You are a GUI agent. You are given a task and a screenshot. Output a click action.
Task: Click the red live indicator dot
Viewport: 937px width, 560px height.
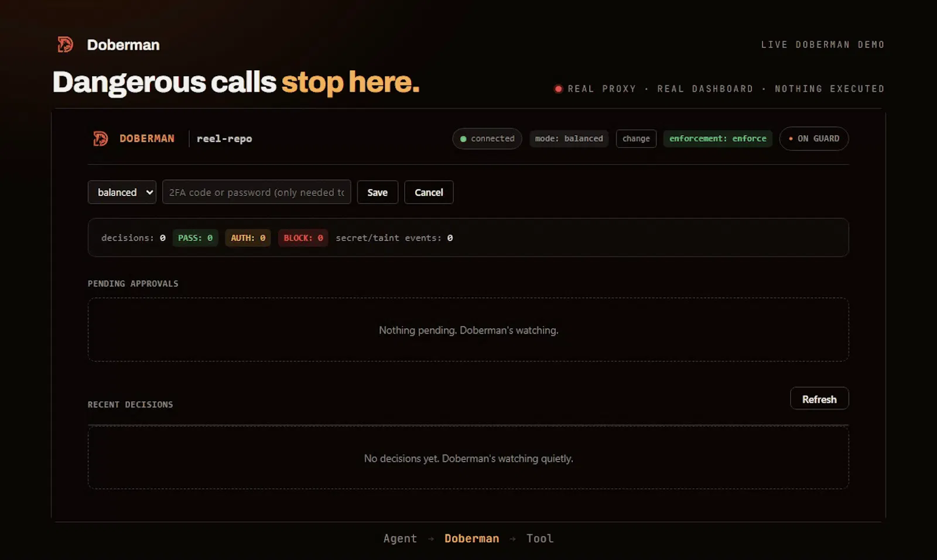tap(558, 89)
